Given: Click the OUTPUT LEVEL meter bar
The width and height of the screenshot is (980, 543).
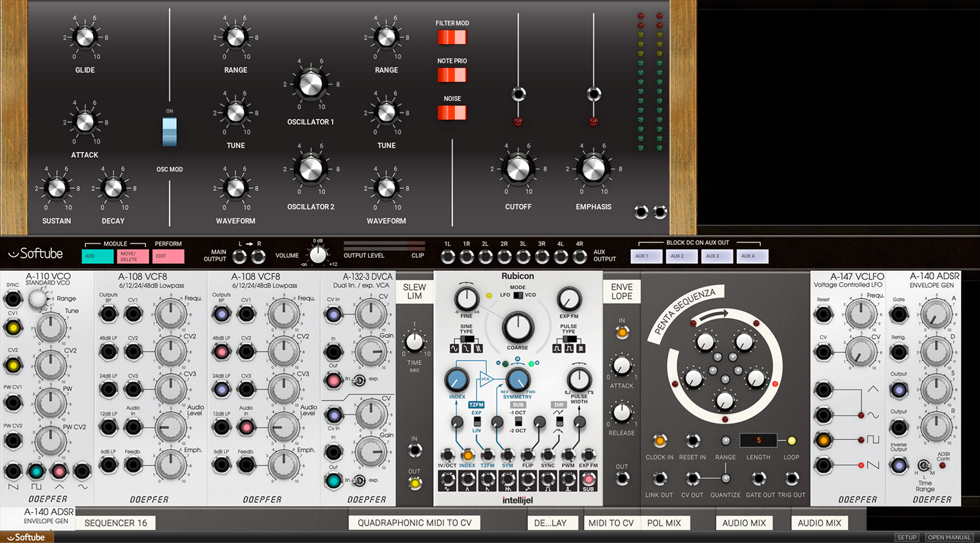Looking at the screenshot, I should pos(384,245).
